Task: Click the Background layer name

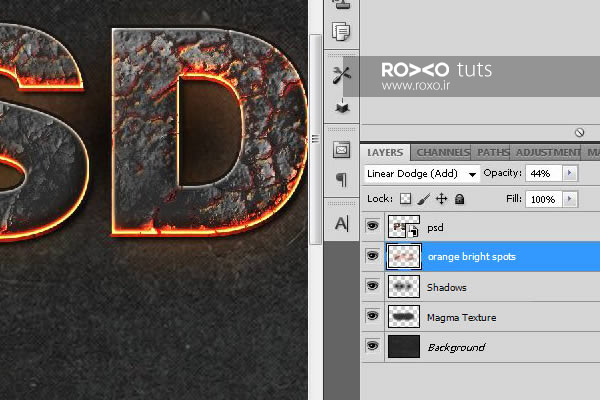Action: [x=456, y=348]
